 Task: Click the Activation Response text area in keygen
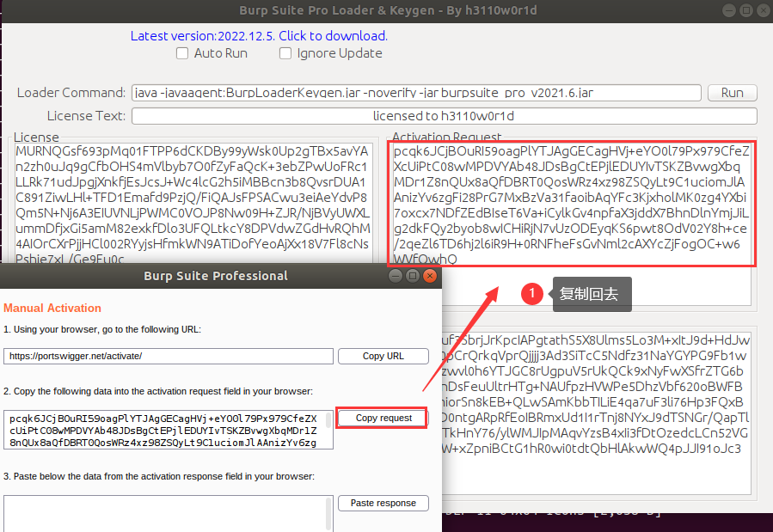[x=596, y=412]
